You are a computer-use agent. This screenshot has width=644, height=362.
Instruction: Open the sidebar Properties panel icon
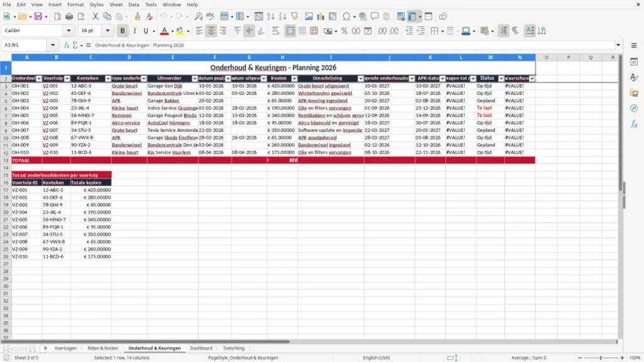(x=634, y=62)
